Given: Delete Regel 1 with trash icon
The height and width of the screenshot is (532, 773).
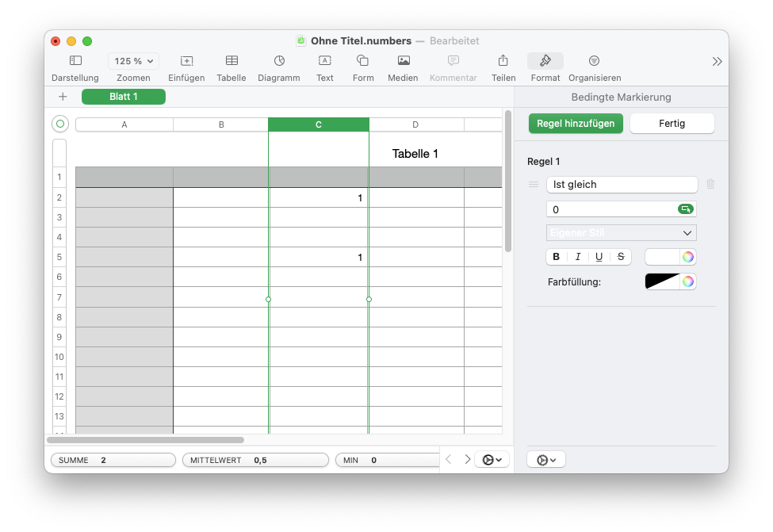Looking at the screenshot, I should (x=710, y=184).
